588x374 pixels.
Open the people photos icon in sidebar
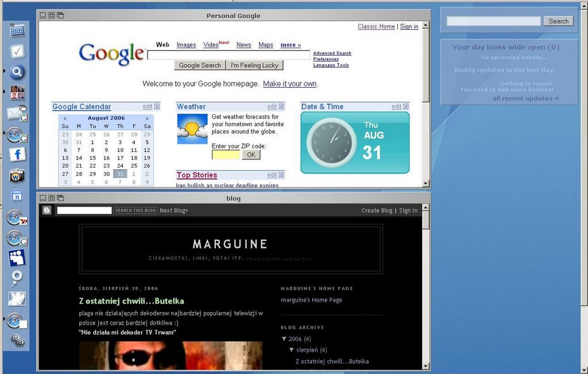click(17, 92)
